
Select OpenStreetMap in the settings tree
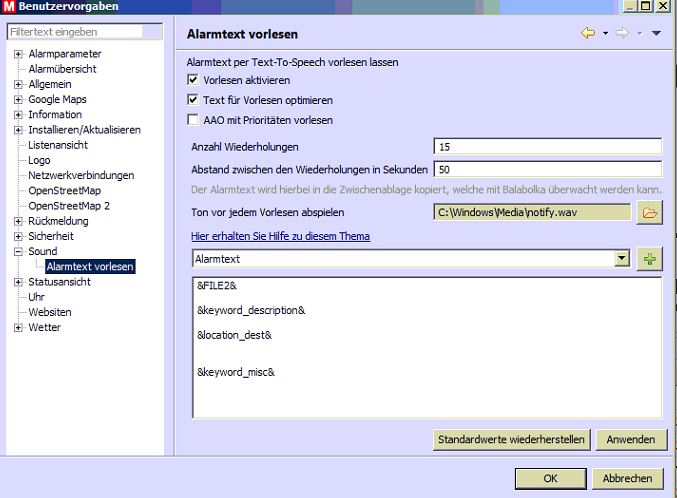64,190
